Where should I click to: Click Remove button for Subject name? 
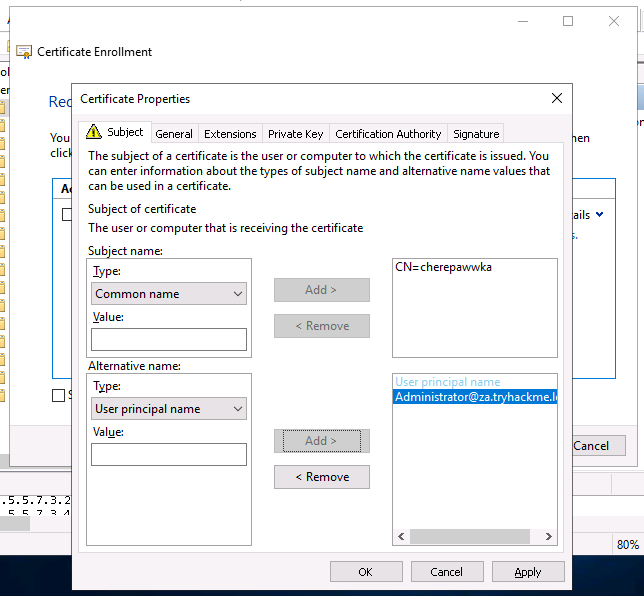point(322,326)
